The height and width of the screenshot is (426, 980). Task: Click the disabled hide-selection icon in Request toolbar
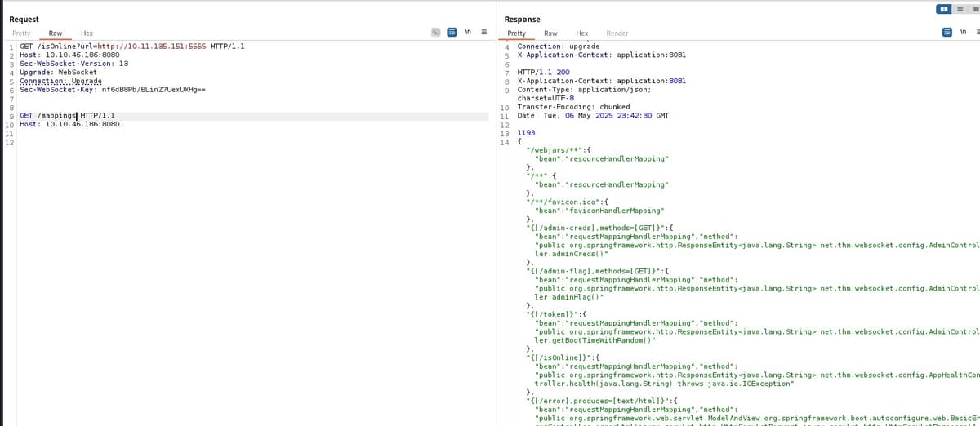click(437, 33)
